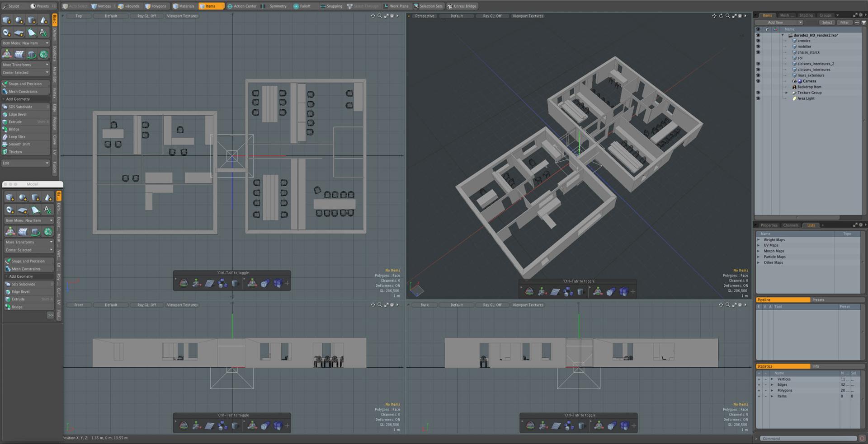This screenshot has height=444, width=868.
Task: Click the Filter button in Items panel
Action: (844, 22)
